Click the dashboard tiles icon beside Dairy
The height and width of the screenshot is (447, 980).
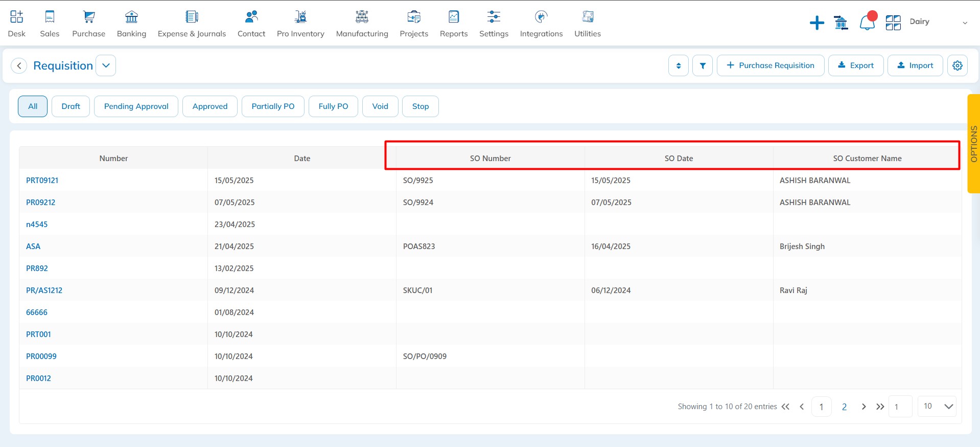click(x=893, y=23)
